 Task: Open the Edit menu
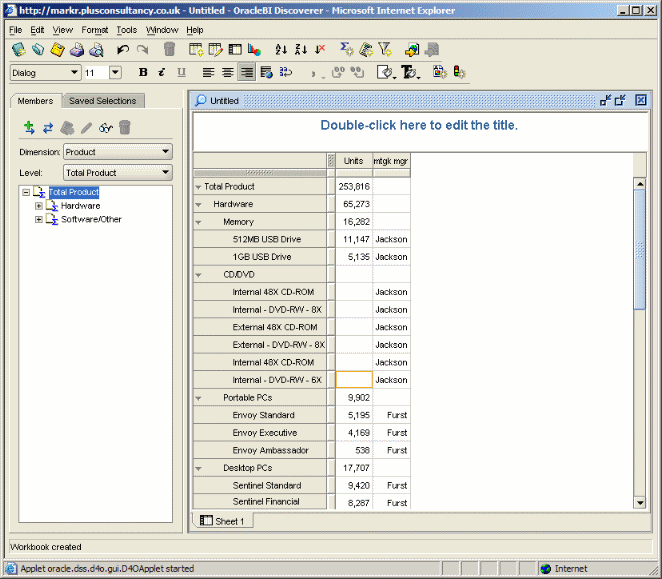coord(37,30)
